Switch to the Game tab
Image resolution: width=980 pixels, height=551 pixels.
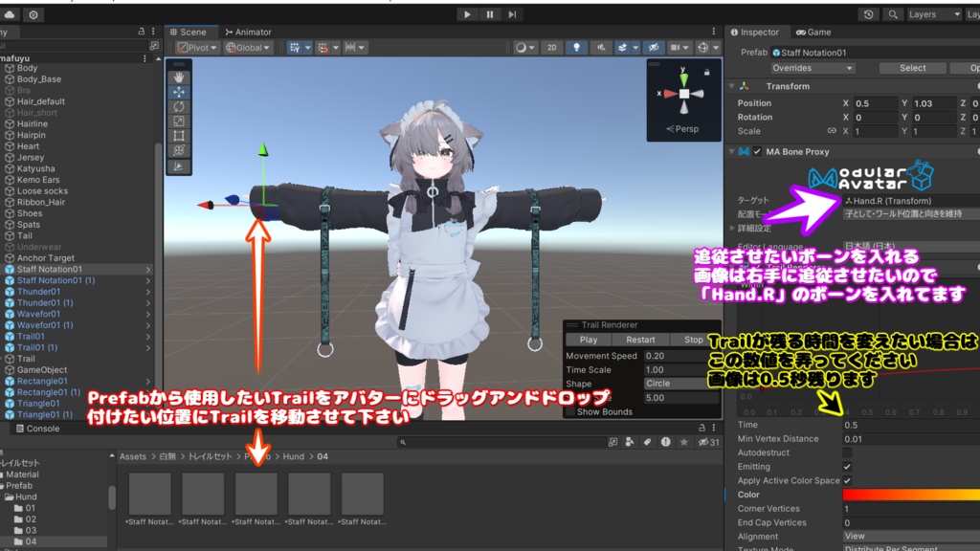813,32
